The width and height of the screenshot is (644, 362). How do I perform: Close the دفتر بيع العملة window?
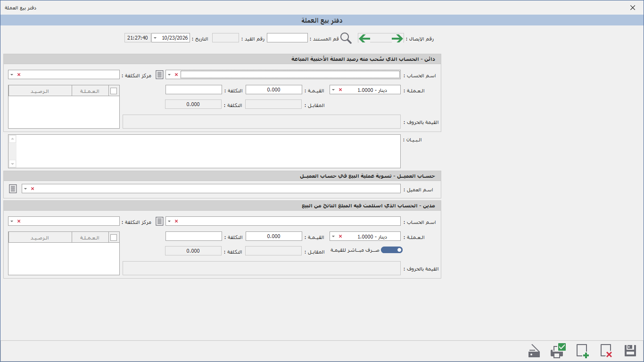tap(633, 8)
